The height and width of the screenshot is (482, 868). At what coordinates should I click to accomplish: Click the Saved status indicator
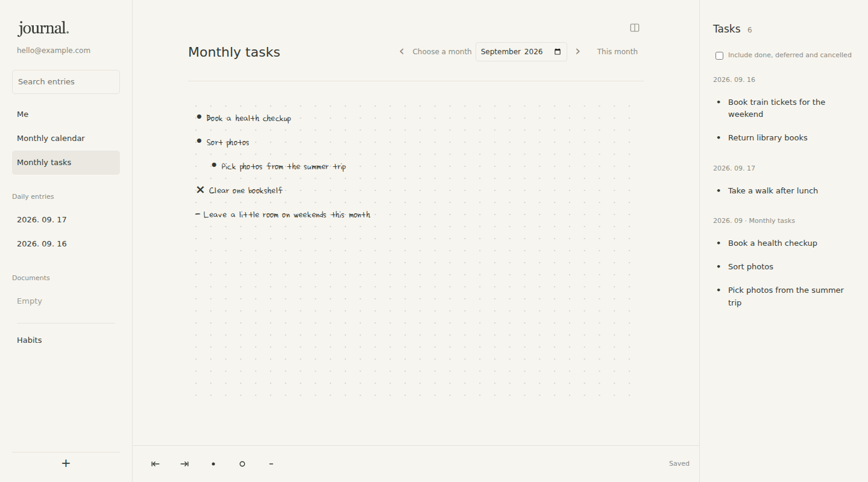(x=679, y=464)
